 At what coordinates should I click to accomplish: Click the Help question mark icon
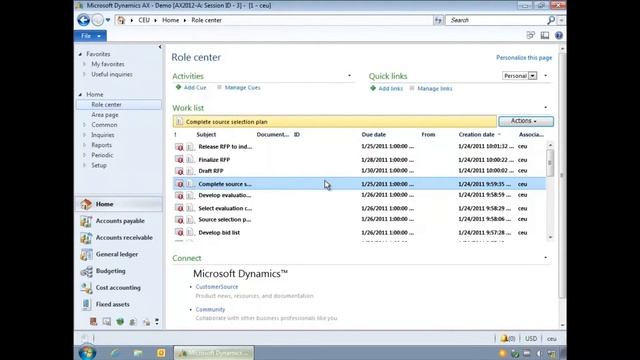click(x=559, y=36)
